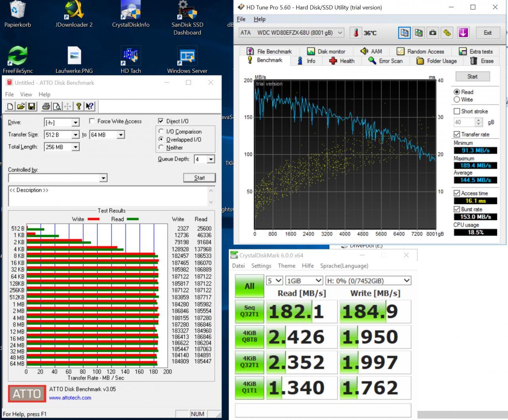Viewport: 508px width, 420px height.
Task: Open HD Tach desktop shortcut
Action: (131, 60)
